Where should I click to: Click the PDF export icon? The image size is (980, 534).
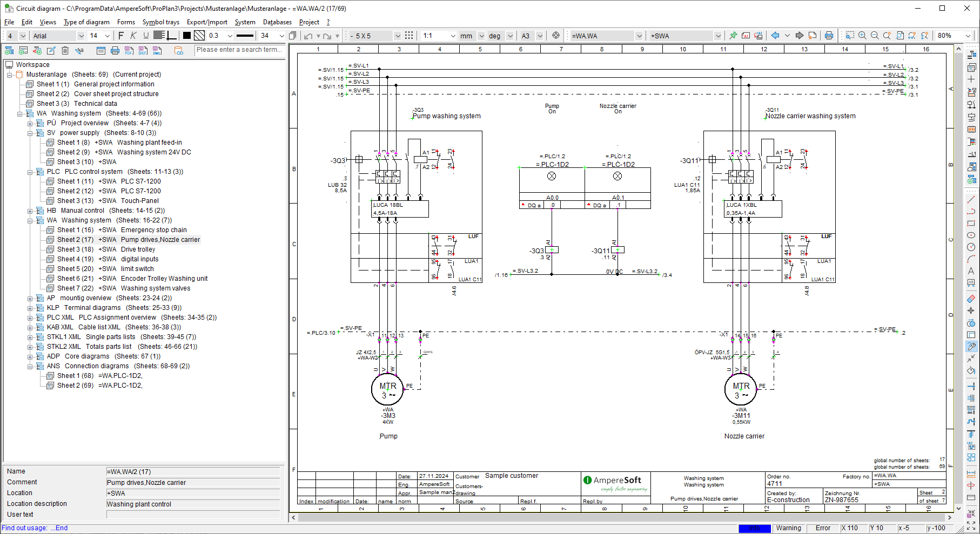click(129, 51)
